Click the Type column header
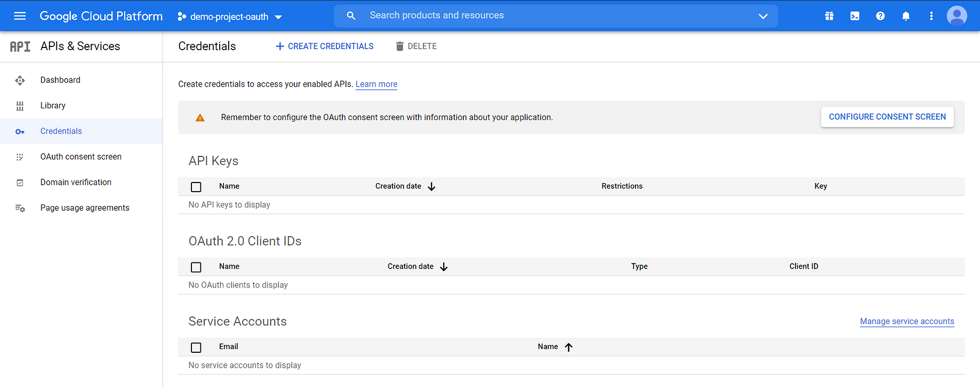Viewport: 980px width, 388px height. pos(639,266)
